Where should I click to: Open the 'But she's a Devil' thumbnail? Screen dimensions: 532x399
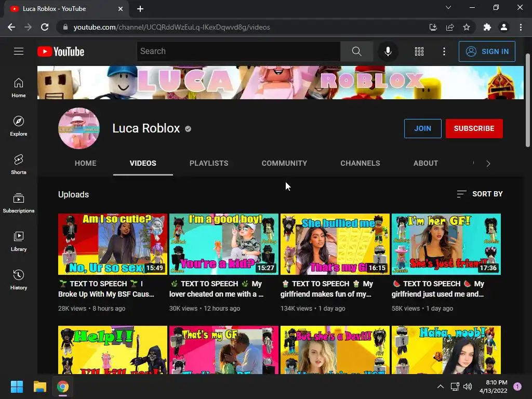click(x=335, y=350)
